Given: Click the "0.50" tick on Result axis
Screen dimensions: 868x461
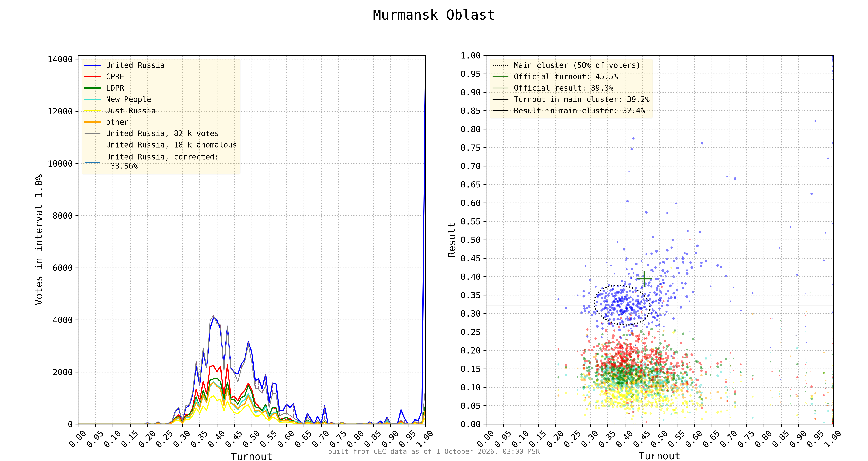Looking at the screenshot, I should coord(470,240).
